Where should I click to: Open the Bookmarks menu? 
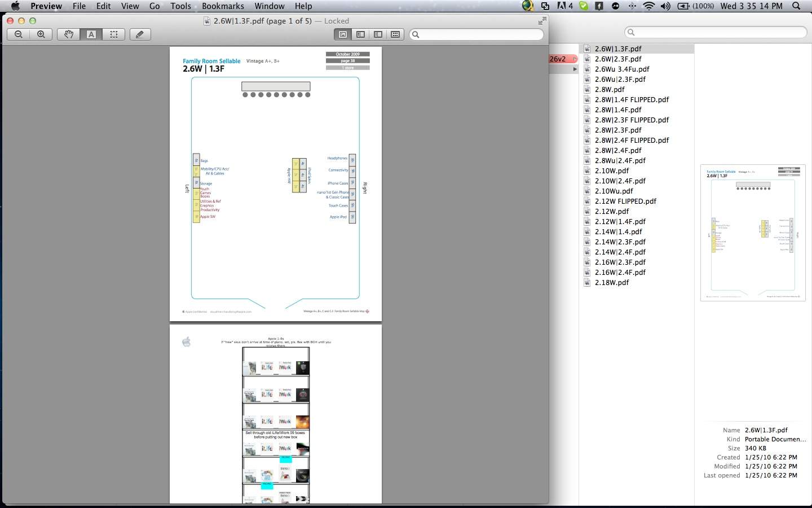pyautogui.click(x=223, y=6)
